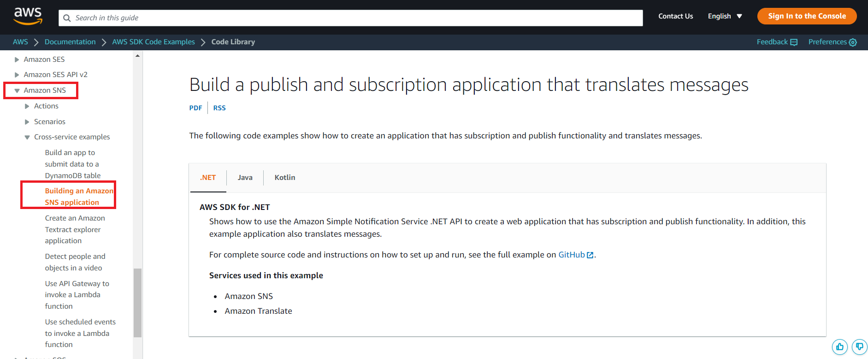Image resolution: width=868 pixels, height=359 pixels.
Task: Click the sidebar scrollbar thumb
Action: pyautogui.click(x=137, y=303)
